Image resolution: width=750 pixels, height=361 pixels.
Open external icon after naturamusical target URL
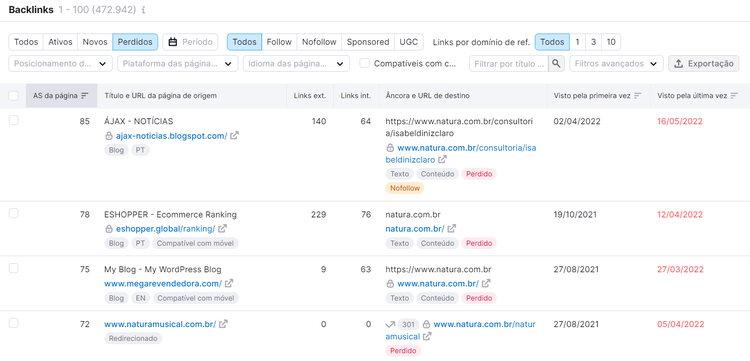pyautogui.click(x=427, y=336)
